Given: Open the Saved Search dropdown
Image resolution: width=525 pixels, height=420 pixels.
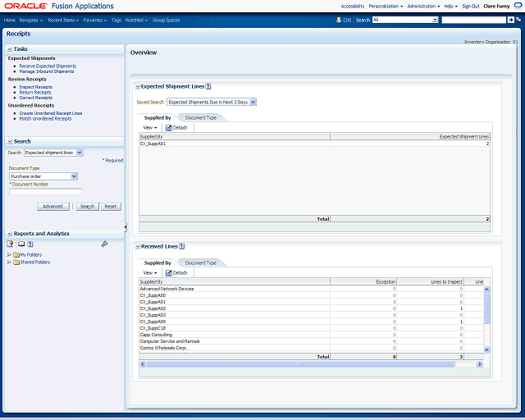Looking at the screenshot, I should tap(253, 102).
